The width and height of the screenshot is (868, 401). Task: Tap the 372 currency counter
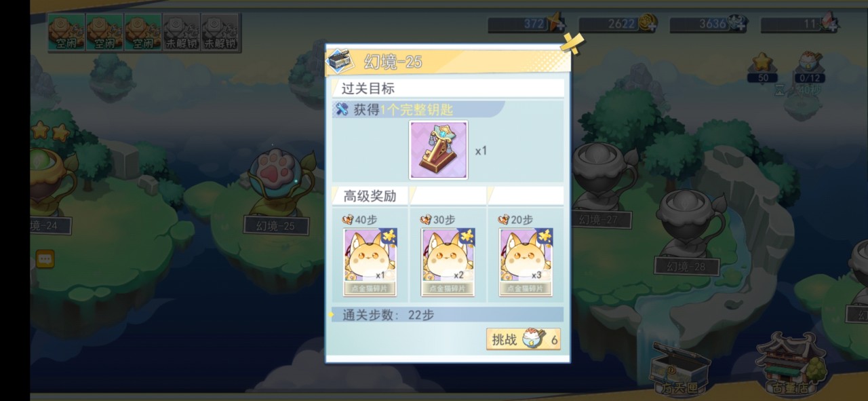[526, 24]
